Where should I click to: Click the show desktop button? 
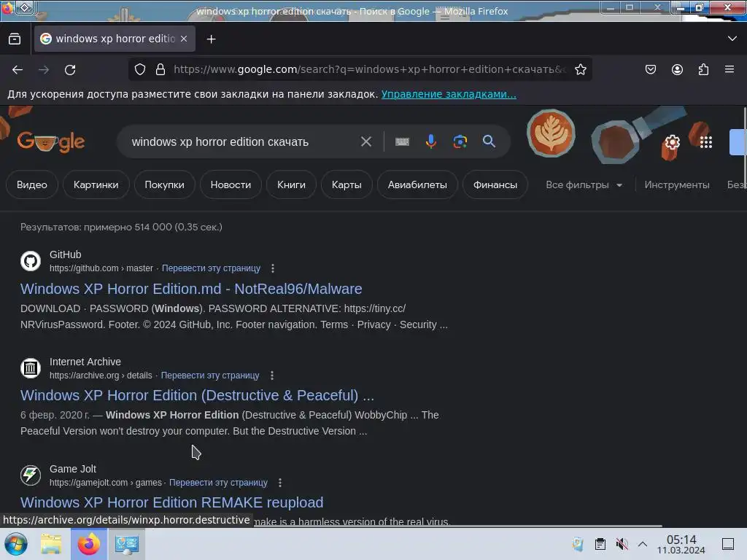[728, 544]
